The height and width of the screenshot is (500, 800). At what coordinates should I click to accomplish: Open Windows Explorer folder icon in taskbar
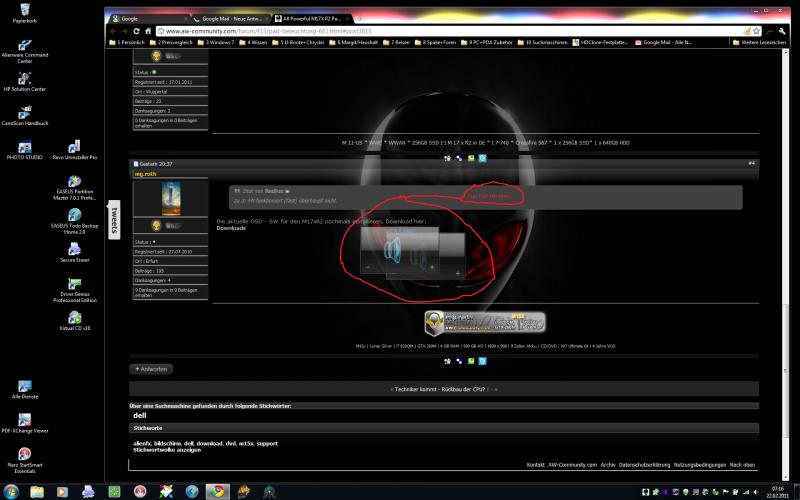37,491
